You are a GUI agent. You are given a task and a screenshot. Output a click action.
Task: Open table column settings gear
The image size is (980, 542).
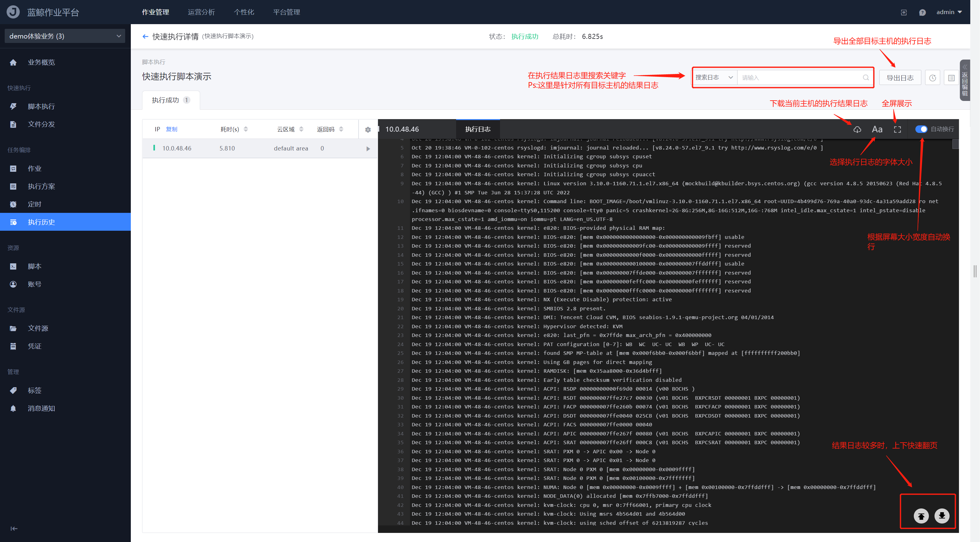coord(368,129)
